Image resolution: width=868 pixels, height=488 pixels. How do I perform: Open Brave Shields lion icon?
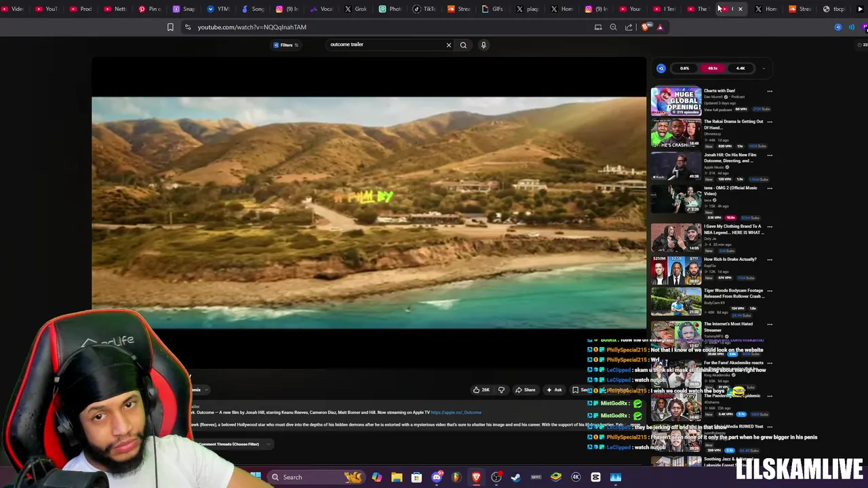coord(645,27)
